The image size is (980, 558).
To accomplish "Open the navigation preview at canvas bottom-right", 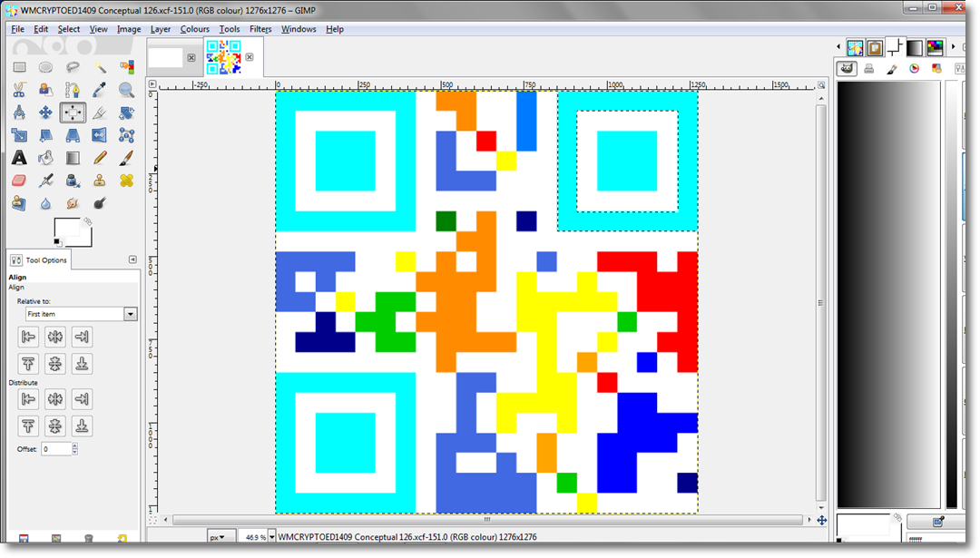I will coord(821,520).
